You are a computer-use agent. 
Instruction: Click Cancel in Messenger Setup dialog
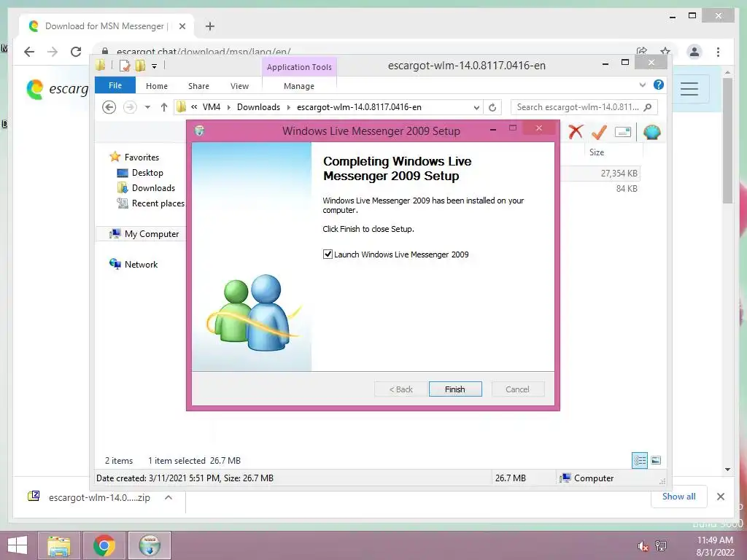[x=517, y=389]
